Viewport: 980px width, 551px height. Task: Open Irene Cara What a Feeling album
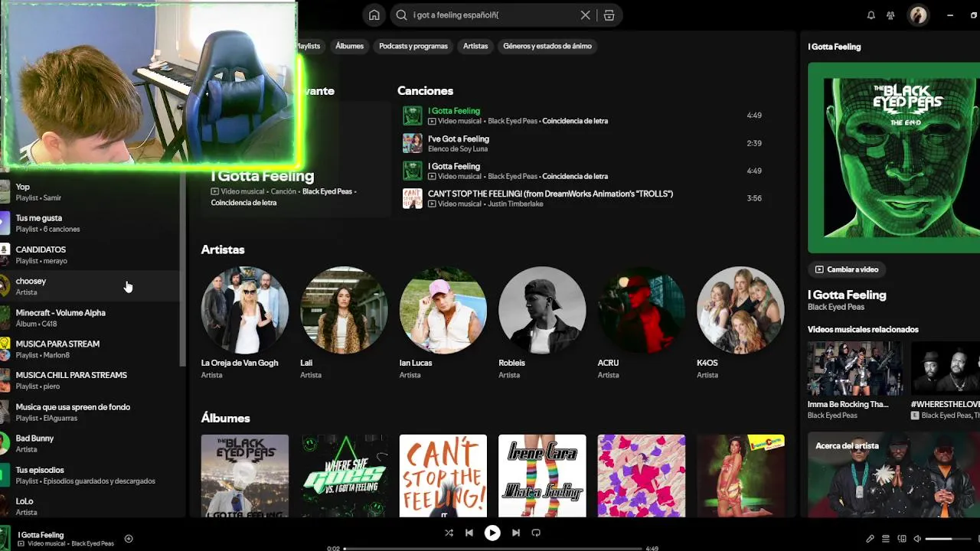point(542,476)
